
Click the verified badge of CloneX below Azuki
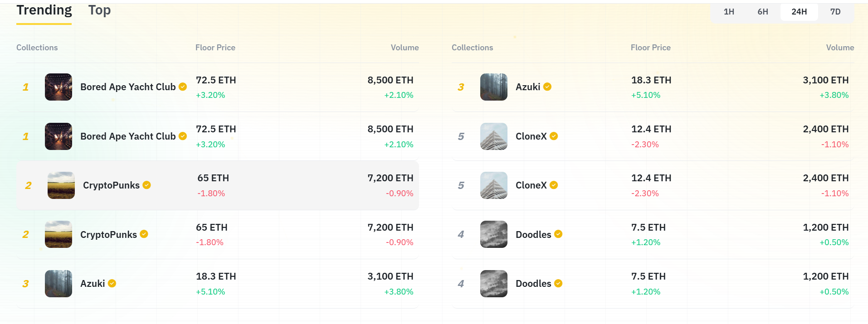pyautogui.click(x=554, y=136)
